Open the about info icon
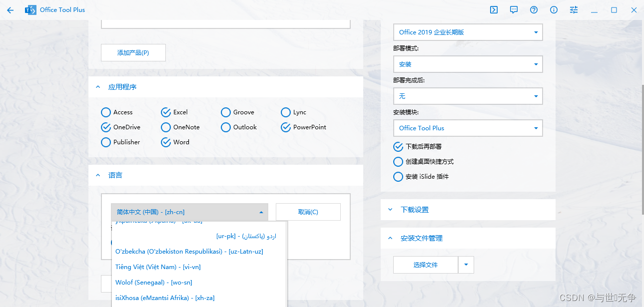Image resolution: width=644 pixels, height=307 pixels. point(554,9)
